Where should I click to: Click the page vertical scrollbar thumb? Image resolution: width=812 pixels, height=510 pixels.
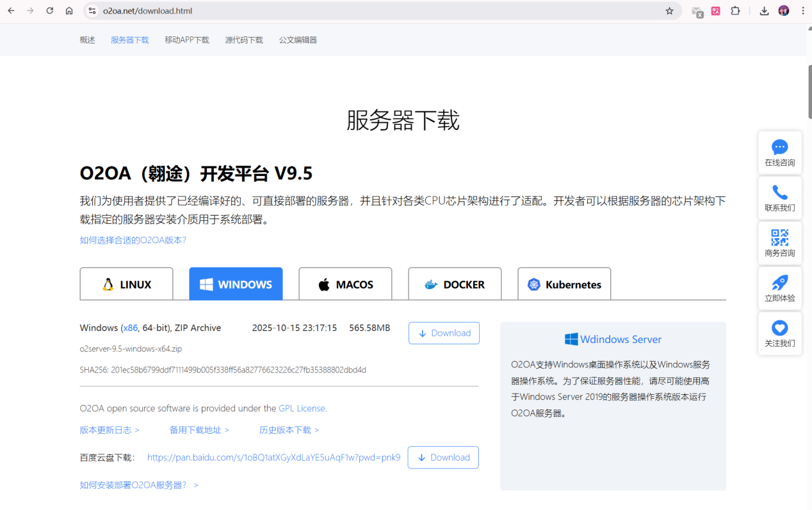click(809, 91)
